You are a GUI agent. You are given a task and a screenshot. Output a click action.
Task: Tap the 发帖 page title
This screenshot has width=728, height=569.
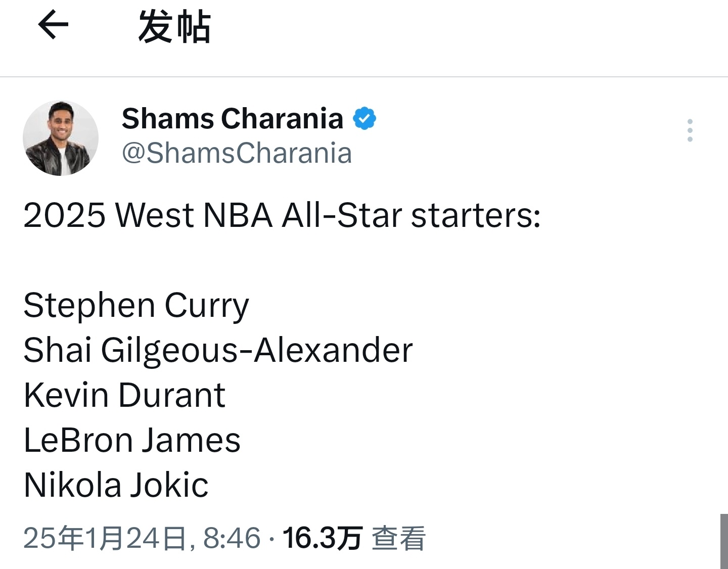point(174,27)
